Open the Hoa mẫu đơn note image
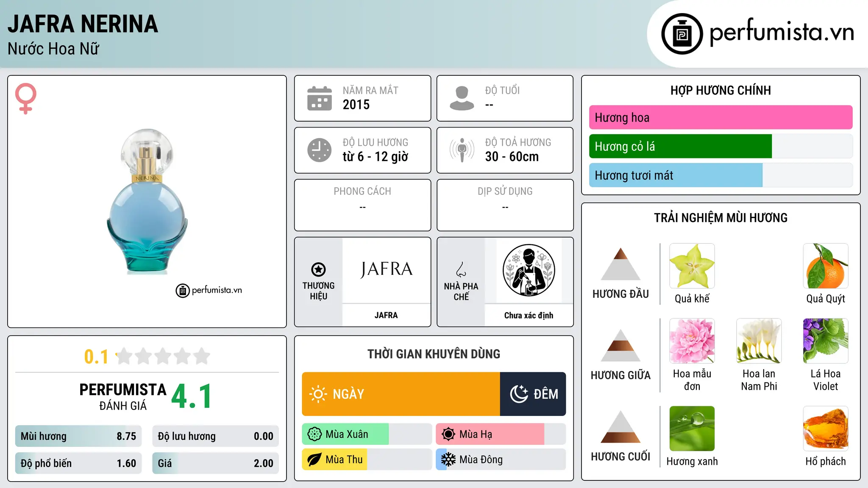868x488 pixels. pos(692,341)
